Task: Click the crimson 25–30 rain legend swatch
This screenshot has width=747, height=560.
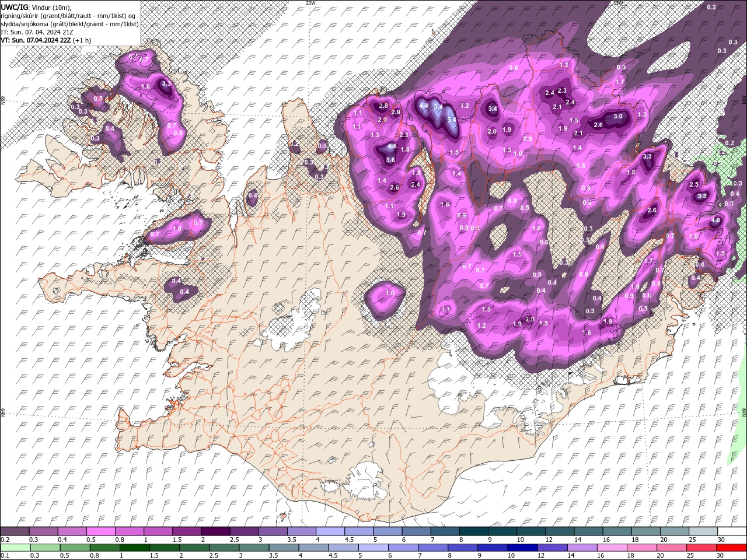Action: click(701, 548)
